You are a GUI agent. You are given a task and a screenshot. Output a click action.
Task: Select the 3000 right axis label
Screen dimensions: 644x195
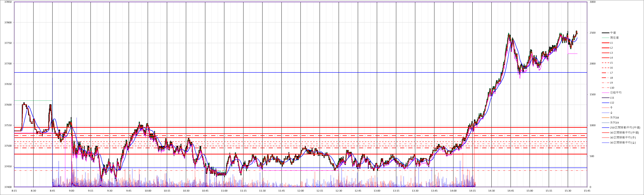pos(593,2)
